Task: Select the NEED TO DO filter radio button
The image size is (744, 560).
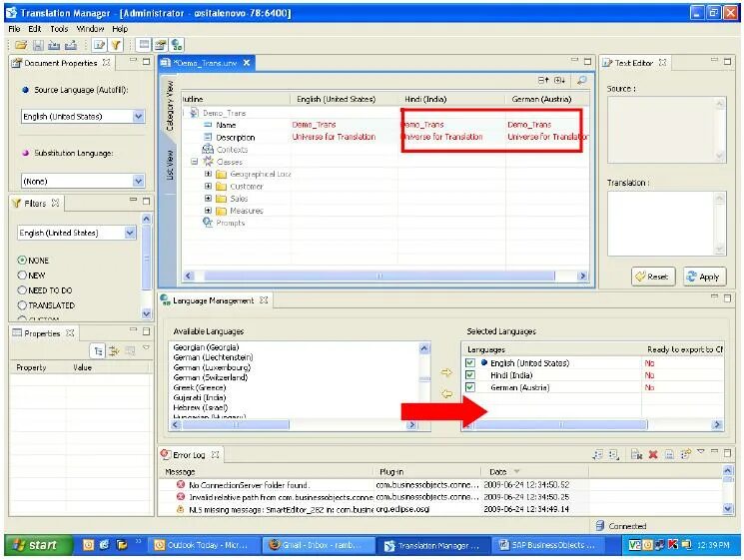Action: coord(22,289)
